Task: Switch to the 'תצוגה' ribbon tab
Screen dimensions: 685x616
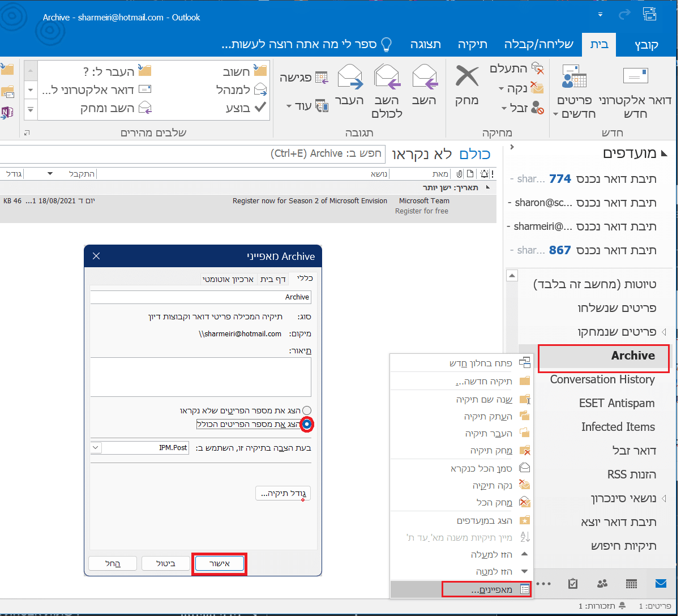Action: [426, 45]
